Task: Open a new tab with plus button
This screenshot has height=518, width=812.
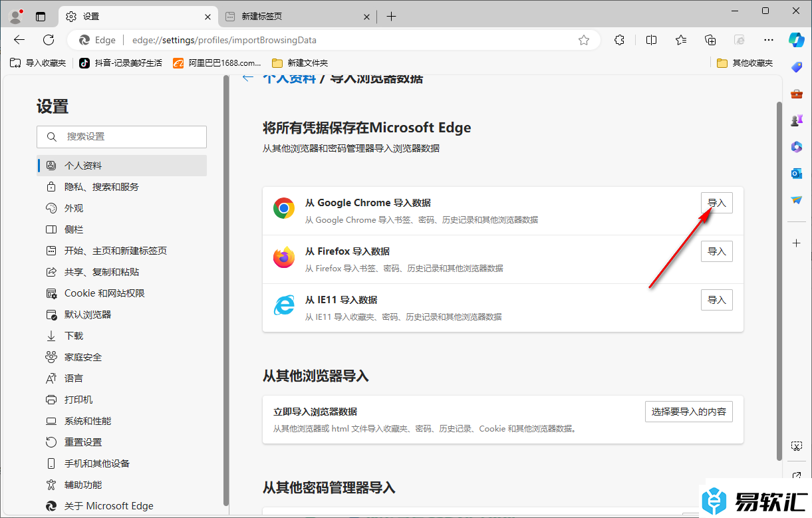Action: point(392,17)
